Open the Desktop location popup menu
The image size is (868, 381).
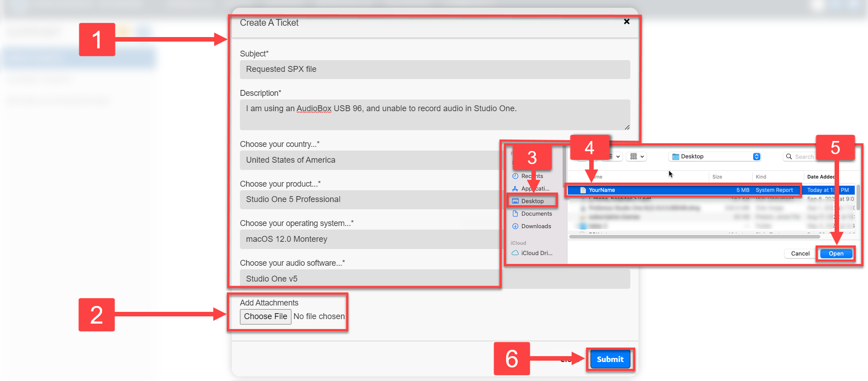714,156
